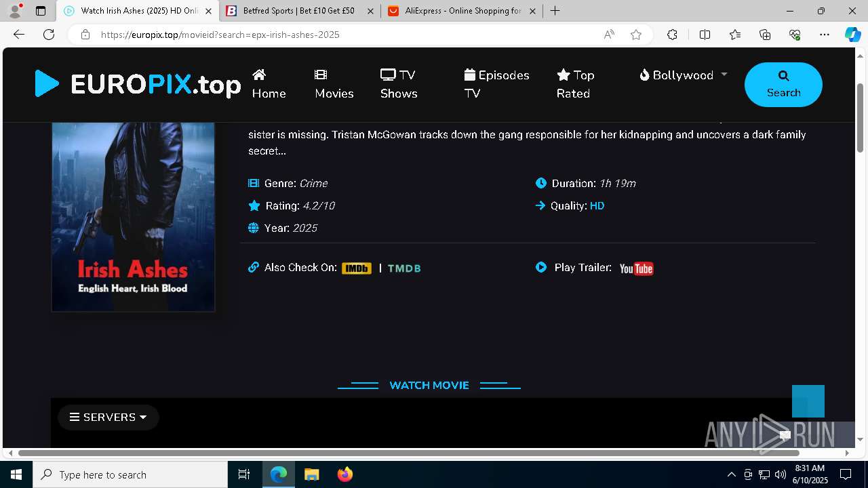Image resolution: width=868 pixels, height=488 pixels.
Task: Click the WATCH MOVIE heading
Action: click(x=429, y=385)
